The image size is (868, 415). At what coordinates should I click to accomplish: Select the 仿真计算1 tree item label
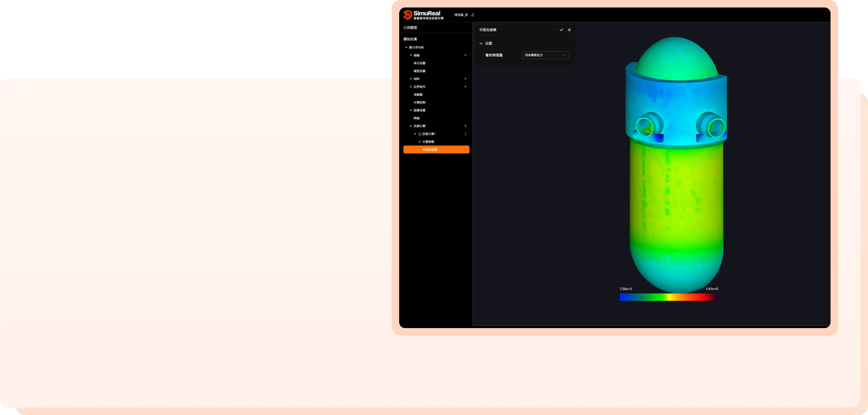429,134
